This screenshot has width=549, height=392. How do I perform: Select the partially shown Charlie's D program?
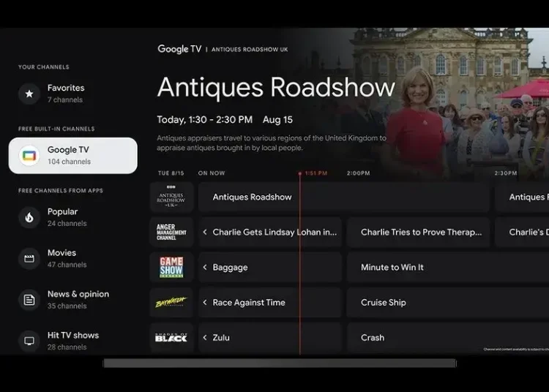tap(522, 232)
